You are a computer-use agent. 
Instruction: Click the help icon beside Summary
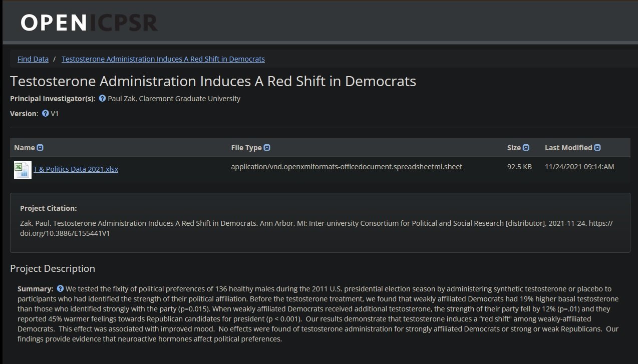click(60, 289)
